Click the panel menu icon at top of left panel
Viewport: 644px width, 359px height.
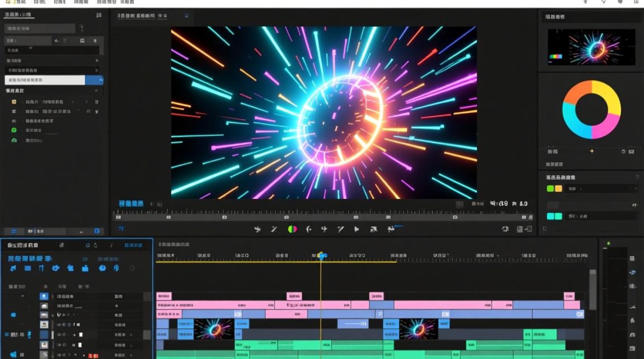pos(99,15)
